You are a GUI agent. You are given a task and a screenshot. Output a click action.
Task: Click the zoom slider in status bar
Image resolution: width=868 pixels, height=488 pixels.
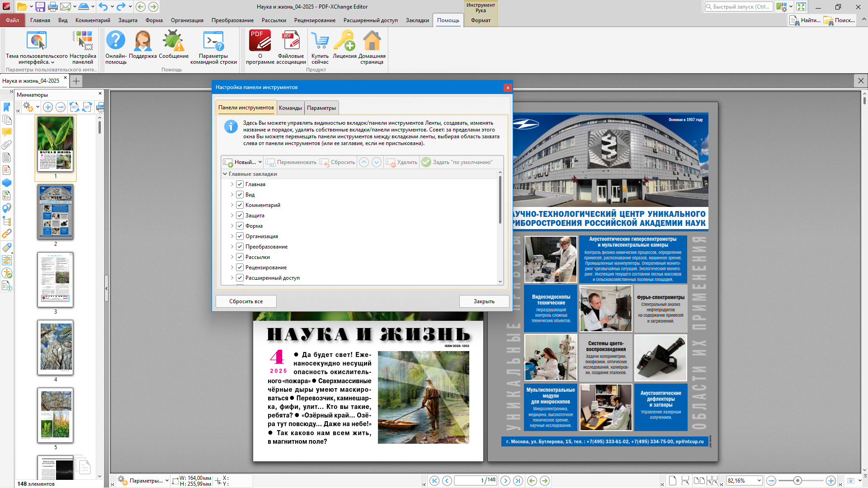tap(797, 481)
